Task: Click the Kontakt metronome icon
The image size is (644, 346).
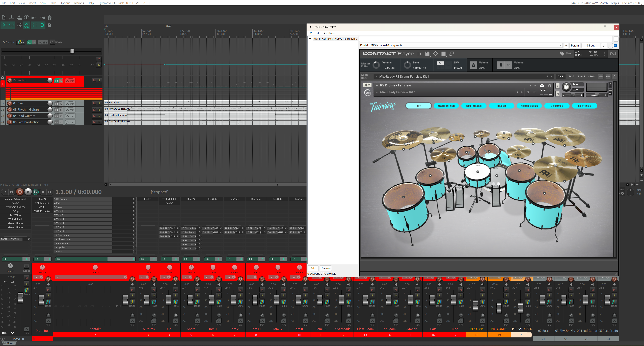Action: [x=473, y=65]
